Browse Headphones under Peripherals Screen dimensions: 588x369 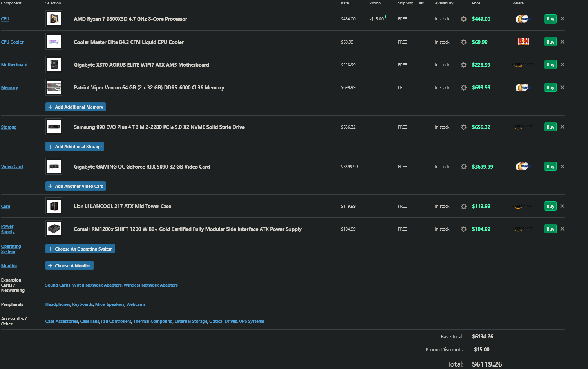[x=58, y=304]
